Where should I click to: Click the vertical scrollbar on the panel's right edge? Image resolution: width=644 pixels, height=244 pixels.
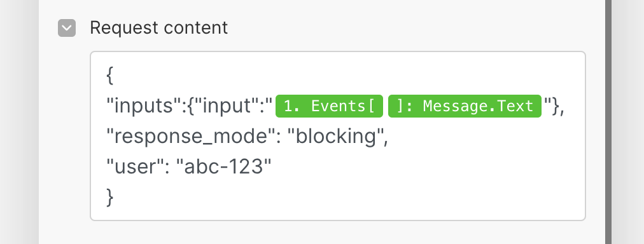608,122
